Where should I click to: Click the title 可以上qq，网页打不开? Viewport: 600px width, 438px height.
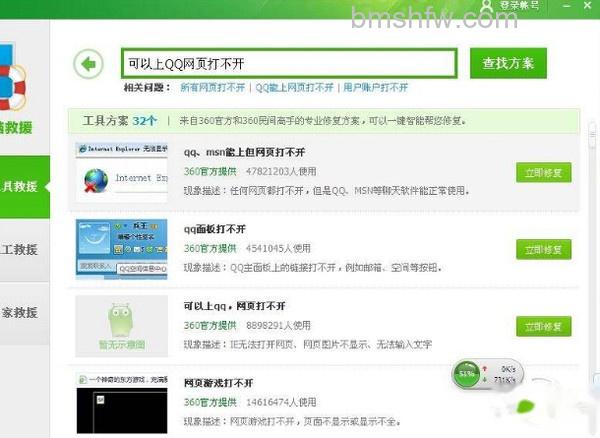(x=235, y=306)
